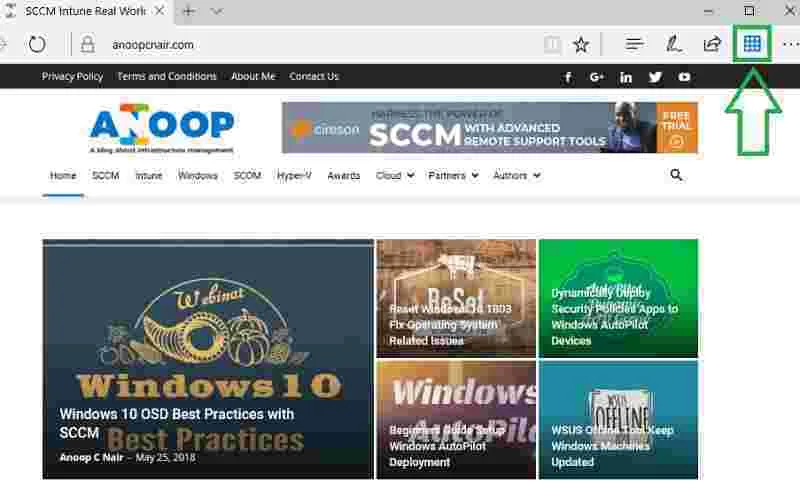Open the LinkedIn social icon
Image resolution: width=800 pixels, height=482 pixels.
[626, 77]
